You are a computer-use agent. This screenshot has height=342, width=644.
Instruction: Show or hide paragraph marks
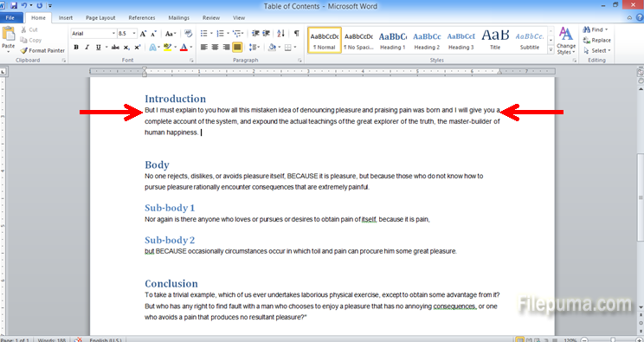click(x=297, y=33)
